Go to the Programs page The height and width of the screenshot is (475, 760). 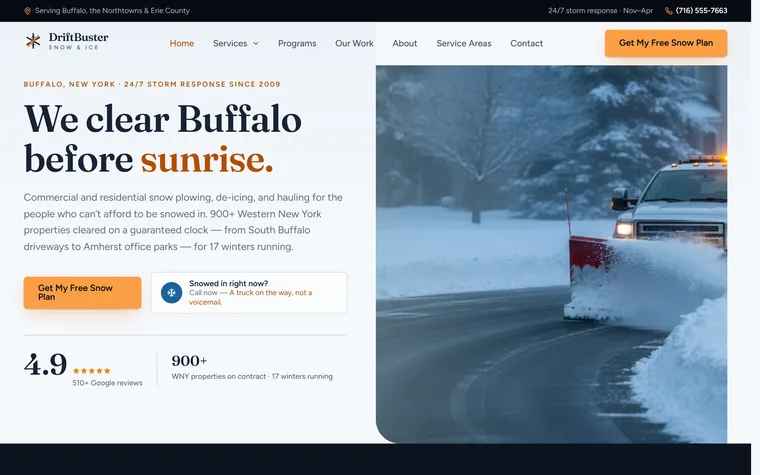pos(297,43)
